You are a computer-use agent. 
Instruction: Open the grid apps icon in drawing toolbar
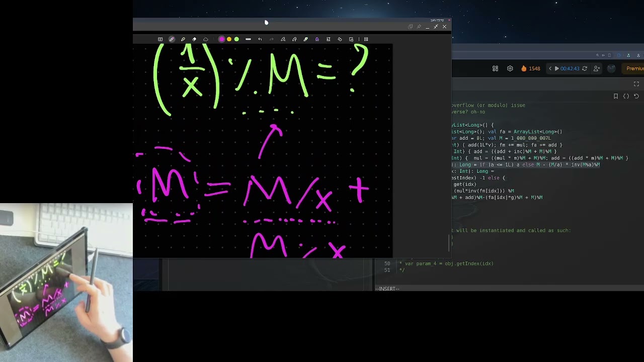366,39
